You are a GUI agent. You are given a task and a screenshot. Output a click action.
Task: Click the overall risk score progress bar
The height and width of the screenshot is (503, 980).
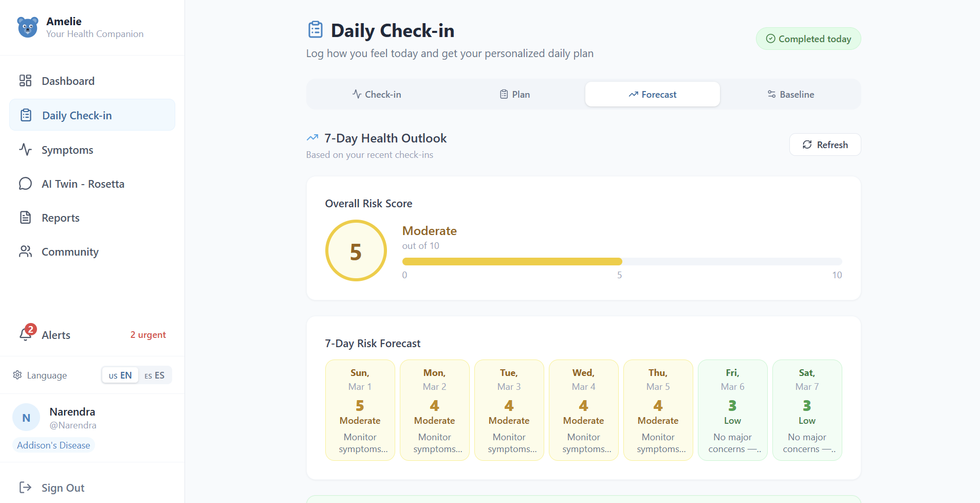(x=622, y=261)
